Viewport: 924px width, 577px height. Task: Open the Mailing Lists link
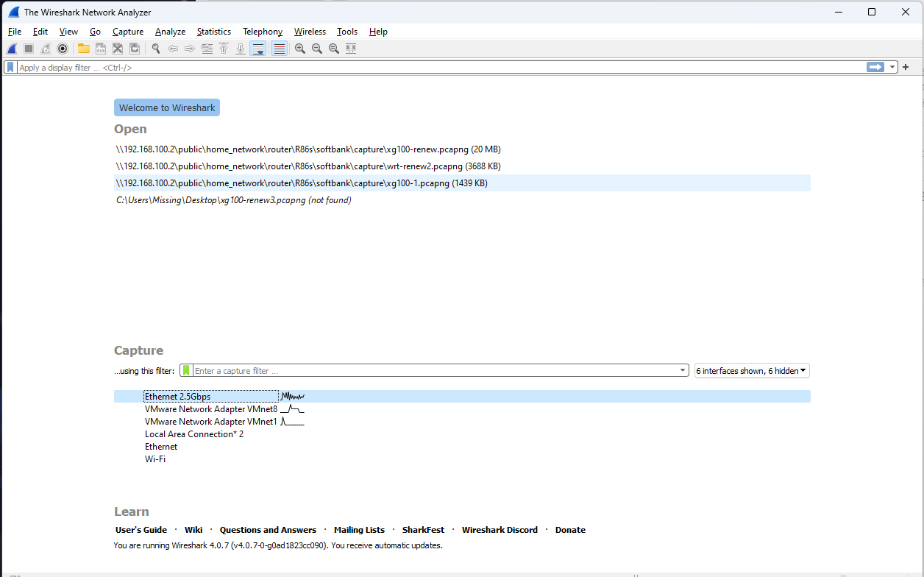pyautogui.click(x=359, y=530)
